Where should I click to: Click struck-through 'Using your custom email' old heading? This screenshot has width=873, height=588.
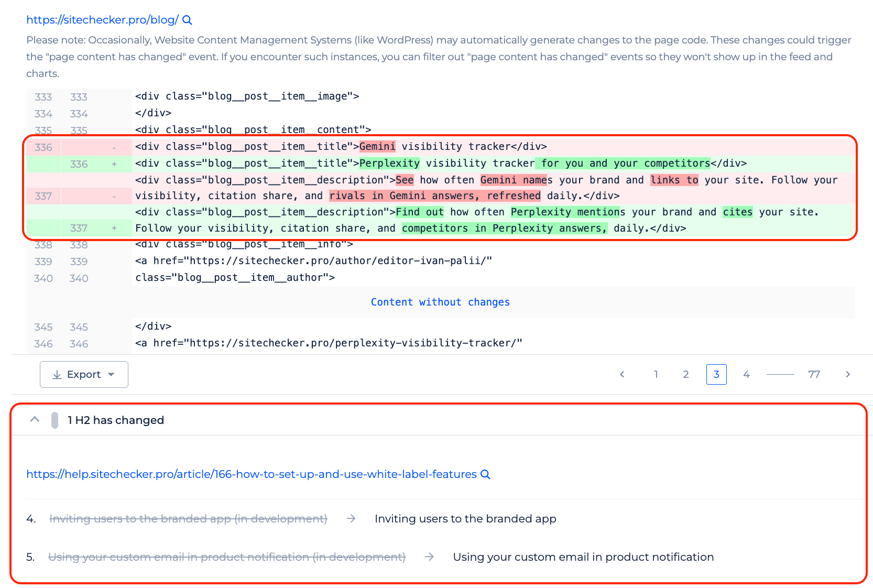[227, 557]
